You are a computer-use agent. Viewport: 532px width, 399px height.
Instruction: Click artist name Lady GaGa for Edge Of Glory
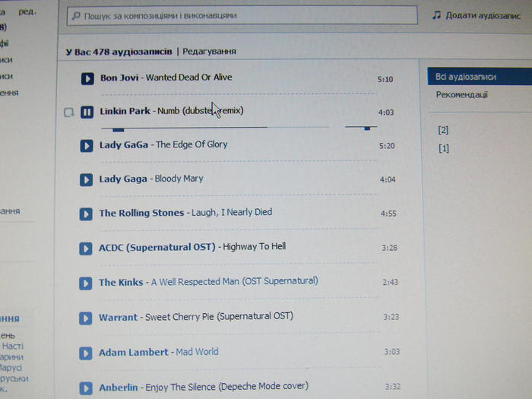[x=123, y=145]
